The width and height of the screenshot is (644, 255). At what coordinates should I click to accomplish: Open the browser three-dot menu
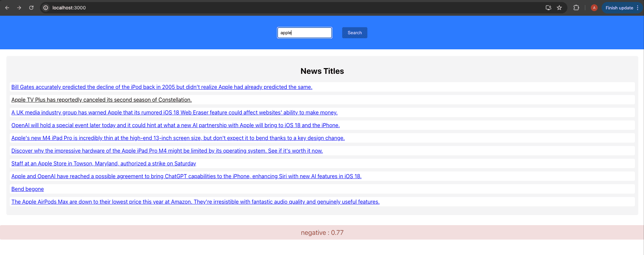638,8
